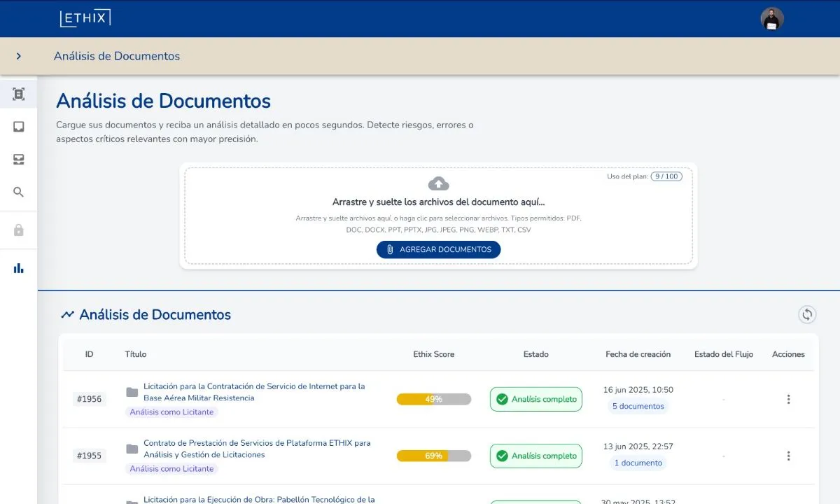Open the user profile avatar menu
840x504 pixels.
click(772, 19)
